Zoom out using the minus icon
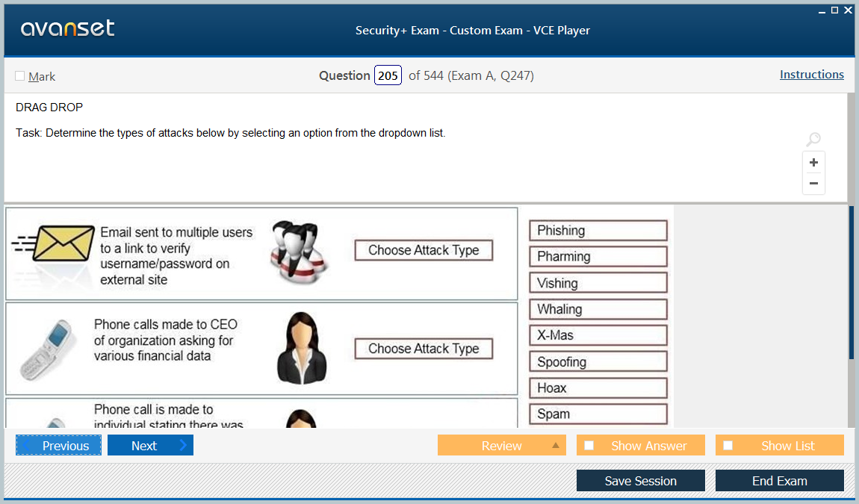Screen dimensions: 859x504 tap(813, 183)
